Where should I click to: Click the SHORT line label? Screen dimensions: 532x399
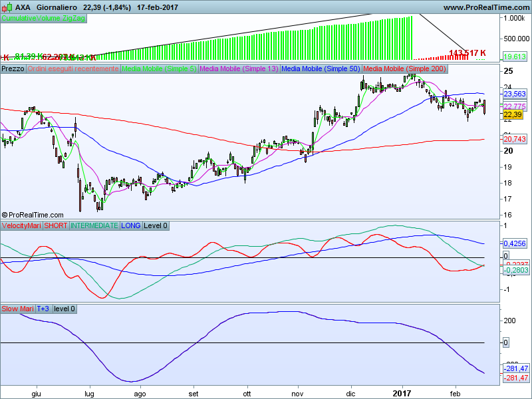[x=56, y=225]
